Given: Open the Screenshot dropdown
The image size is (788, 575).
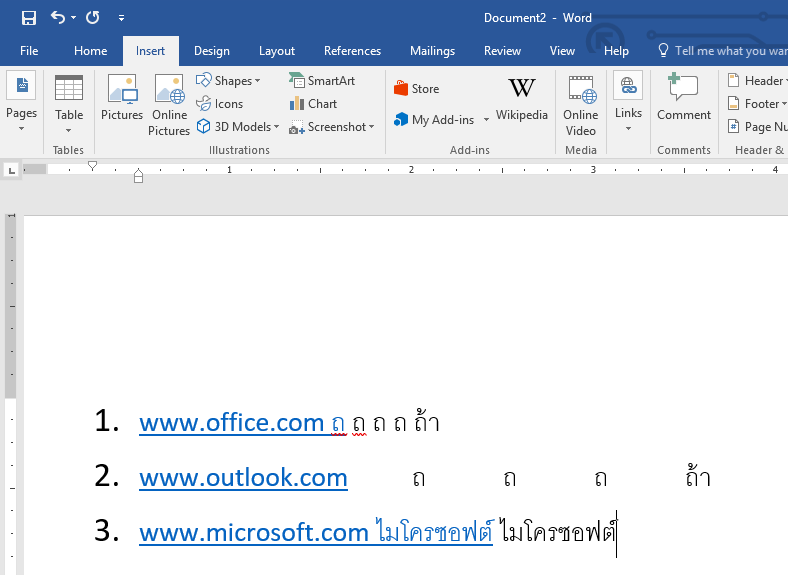Looking at the screenshot, I should pyautogui.click(x=332, y=127).
